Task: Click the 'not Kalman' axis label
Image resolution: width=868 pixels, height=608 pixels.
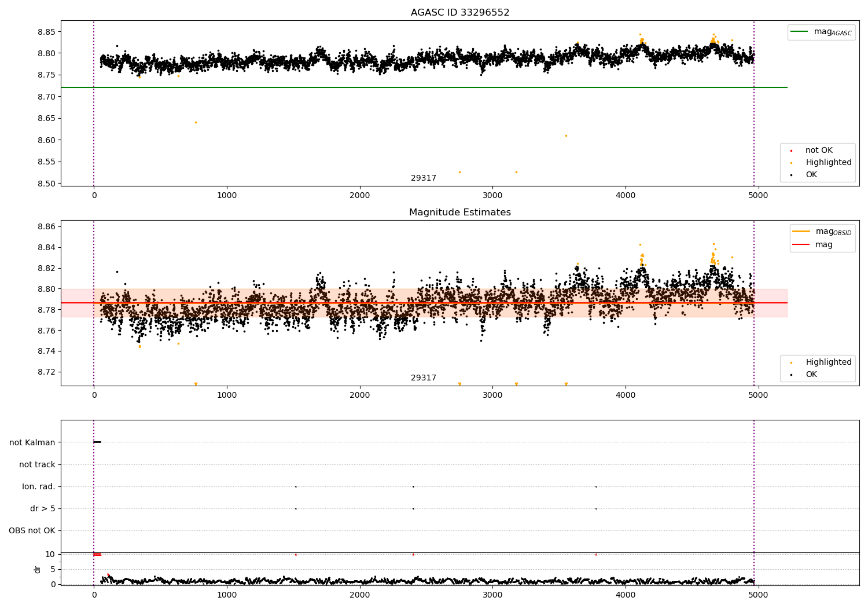Action: click(32, 443)
